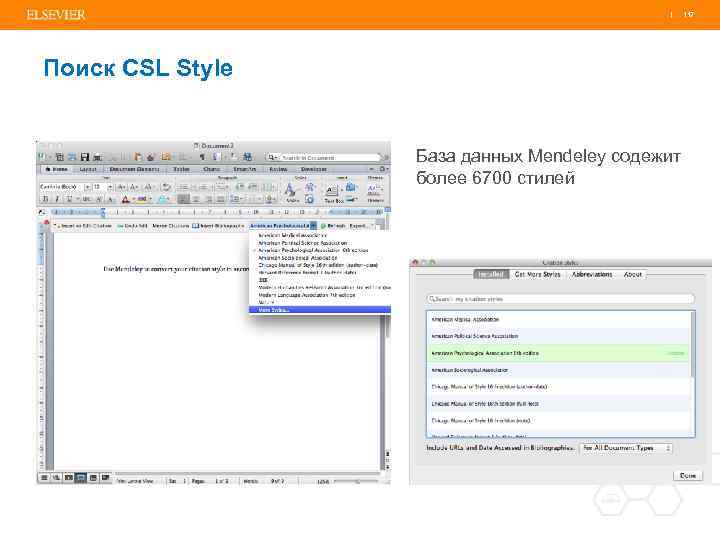The height and width of the screenshot is (540, 720).
Task: Open font color dropdown arrow
Action: point(132,199)
